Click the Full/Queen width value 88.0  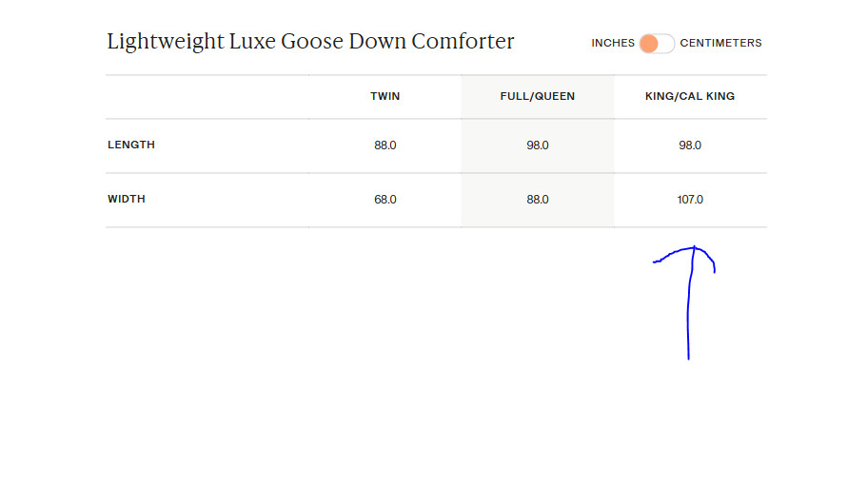[x=538, y=200]
